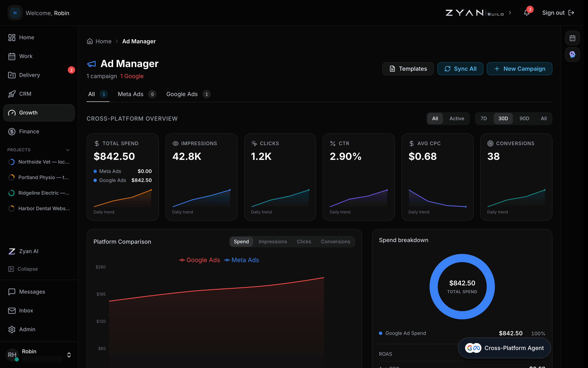This screenshot has width=588, height=368.
Task: Click the Work calendar icon in sidebar
Action: pos(12,56)
